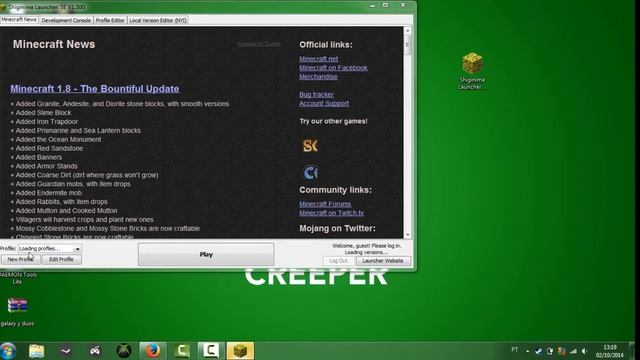Click the news scrollbar down arrow
Image resolution: width=640 pixels, height=360 pixels.
pyautogui.click(x=407, y=235)
